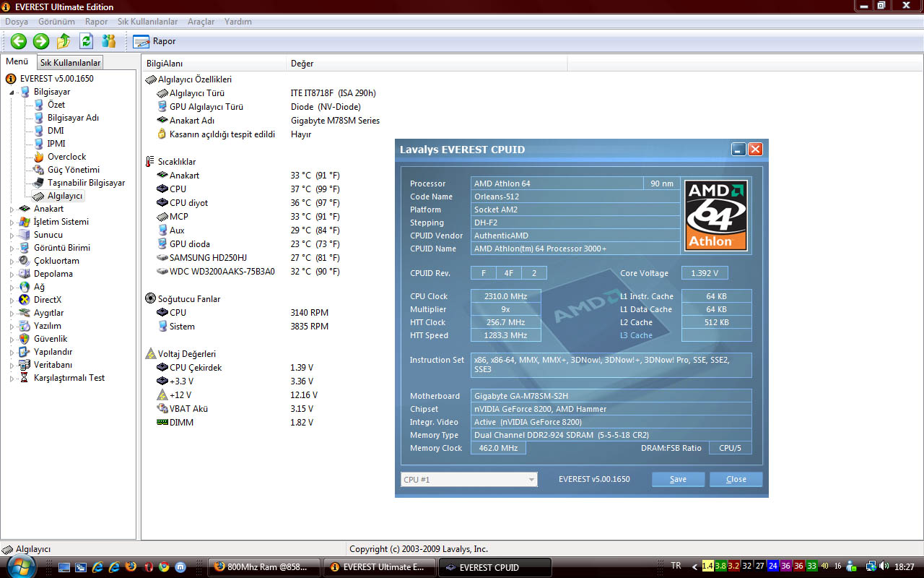The image size is (924, 578).
Task: Collapse the Bilgisayar tree node
Action: [x=12, y=92]
